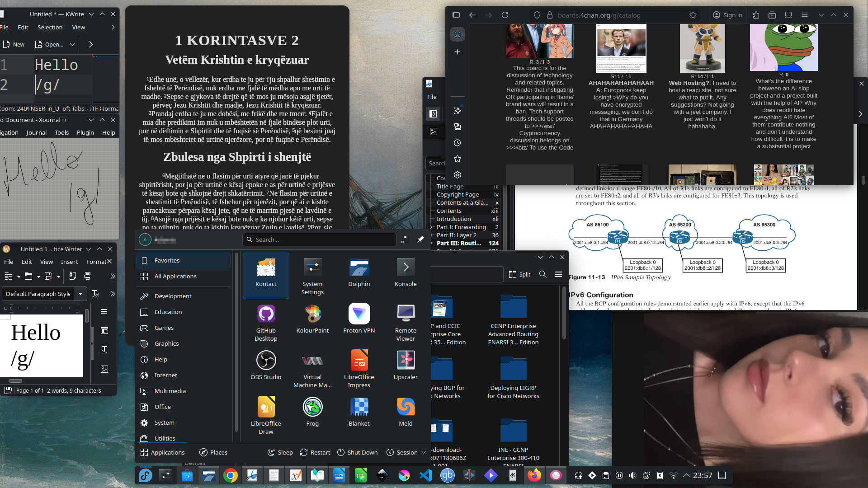Click the qBittorrent taskbar icon

[x=448, y=475]
